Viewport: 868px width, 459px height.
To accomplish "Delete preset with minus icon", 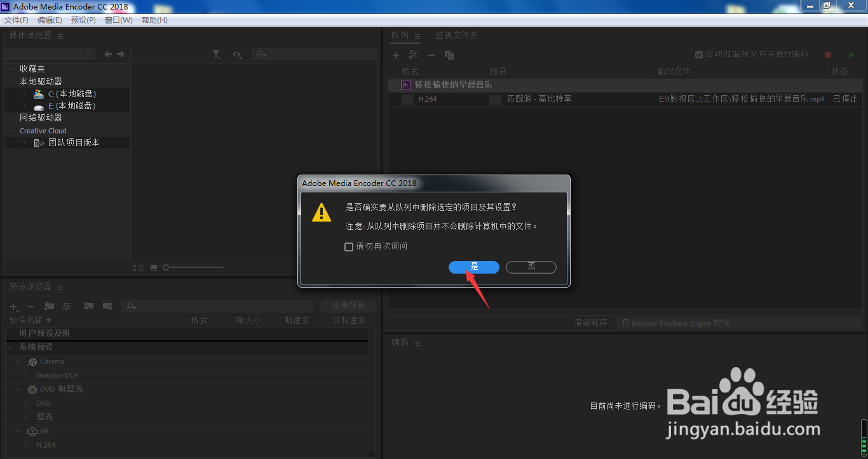I will click(31, 307).
